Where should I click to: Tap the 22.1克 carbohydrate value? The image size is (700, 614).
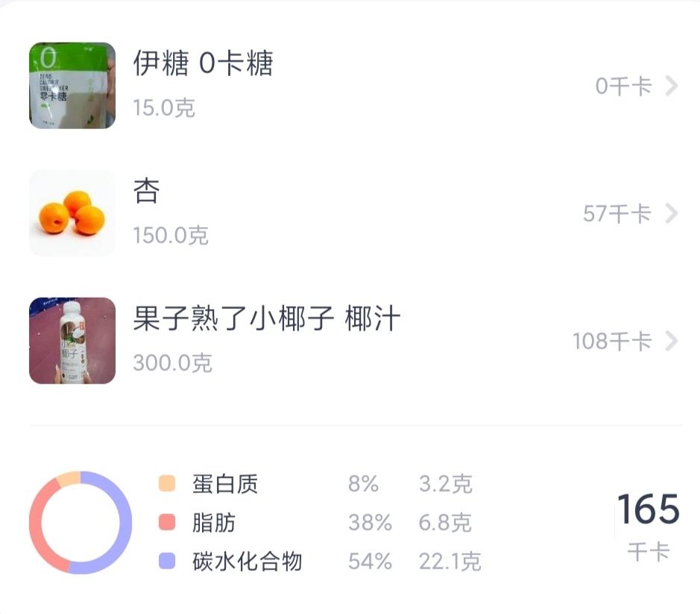point(451,561)
